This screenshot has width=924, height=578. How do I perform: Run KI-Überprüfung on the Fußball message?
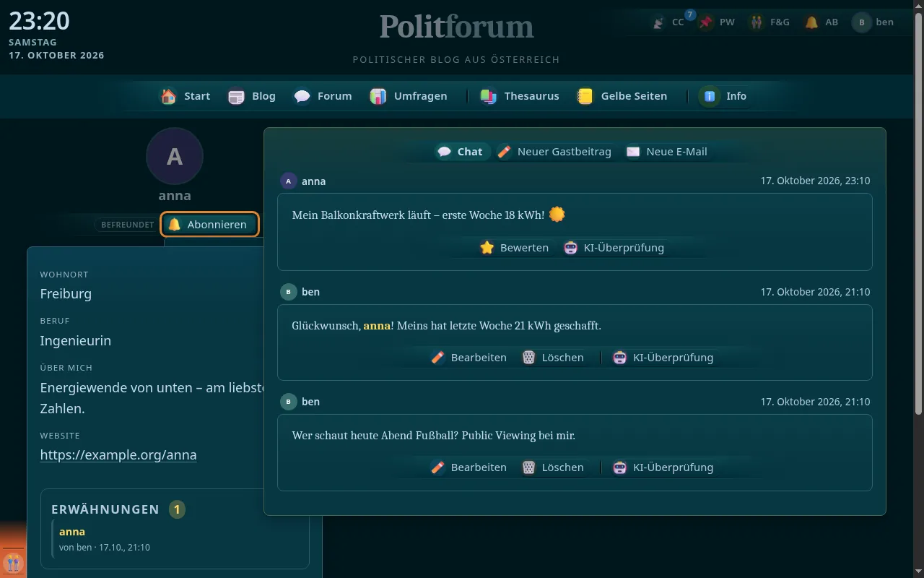pyautogui.click(x=663, y=467)
